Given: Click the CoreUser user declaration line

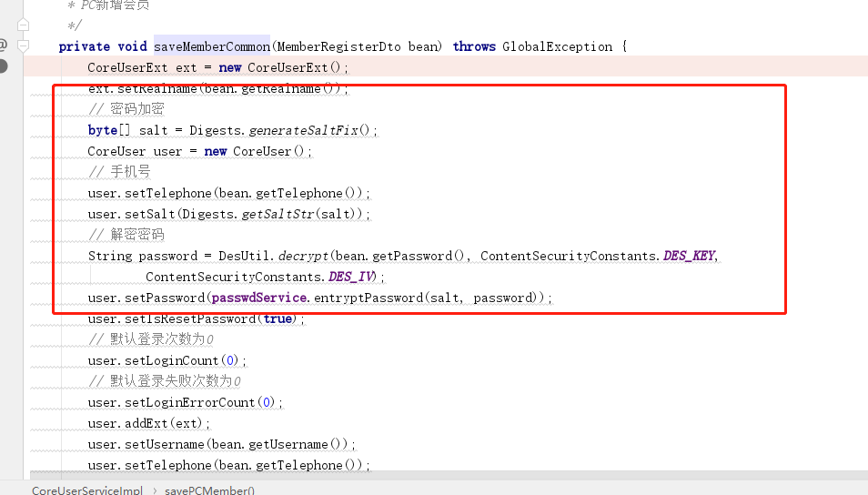Looking at the screenshot, I should point(200,151).
